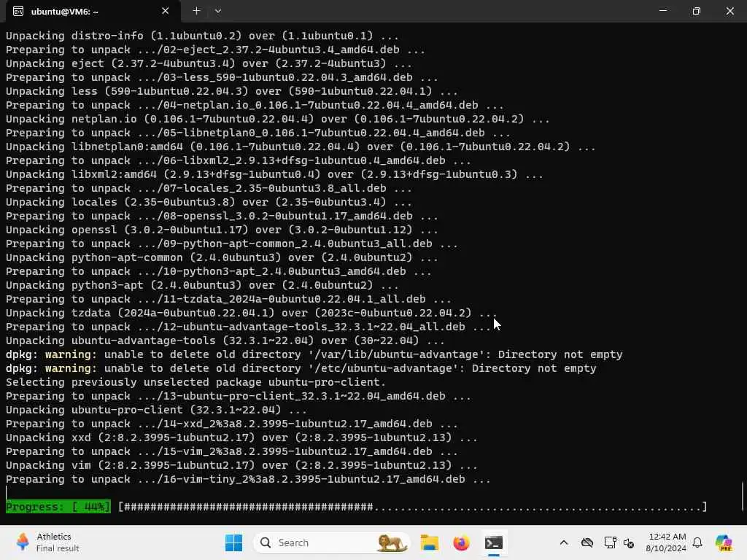Click the 'Unpacking libxml2:amd64' line
747x560 pixels.
pos(274,174)
